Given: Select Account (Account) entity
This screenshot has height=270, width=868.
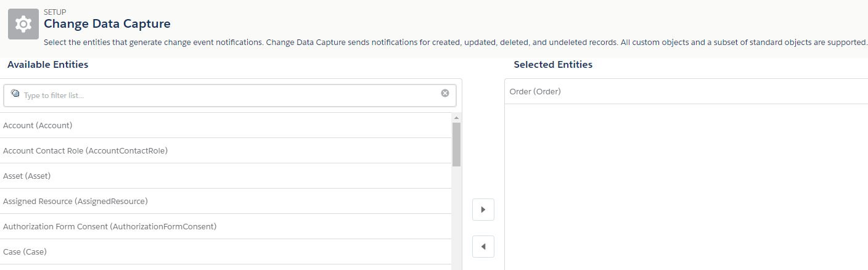Looking at the screenshot, I should 38,125.
